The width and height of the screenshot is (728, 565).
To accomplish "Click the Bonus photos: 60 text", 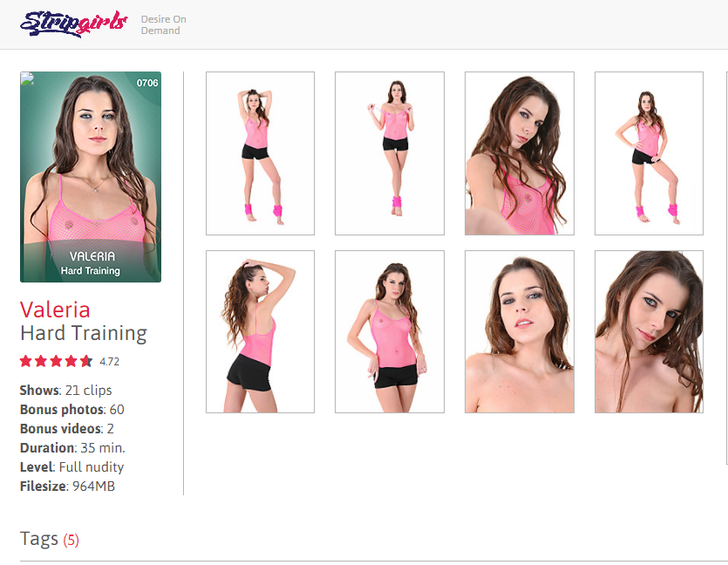I will tap(72, 410).
